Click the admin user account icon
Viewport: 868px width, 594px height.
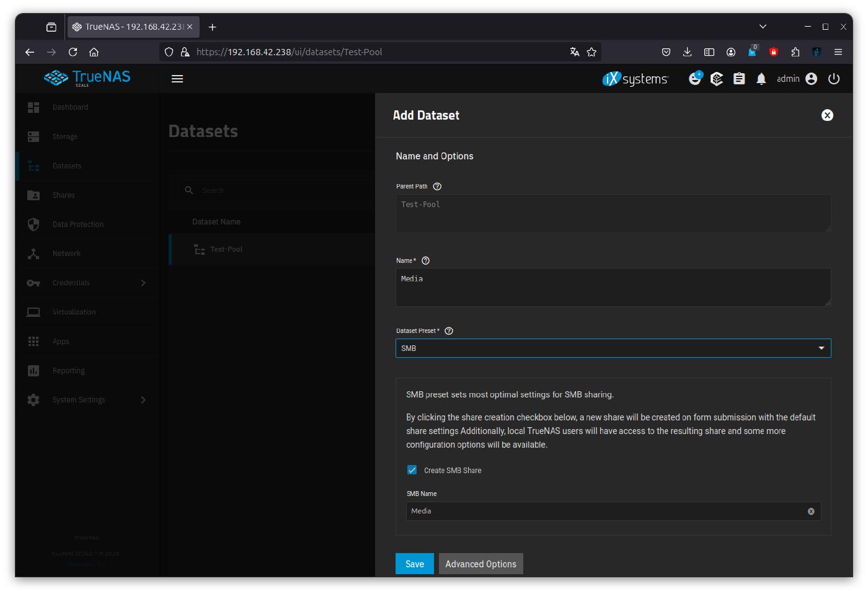(x=811, y=79)
